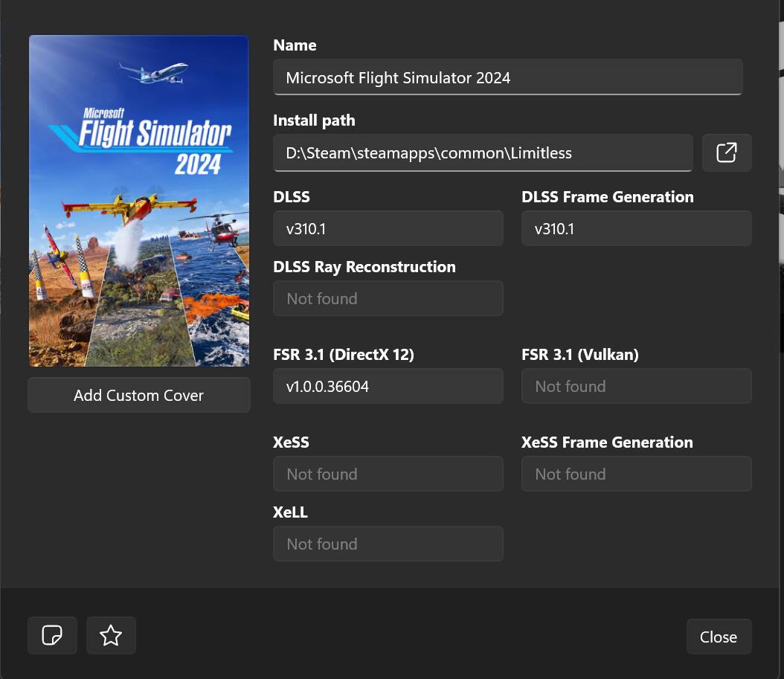This screenshot has width=784, height=679.
Task: Click the "DLSS Ray Reconstruction" label
Action: coord(364,267)
